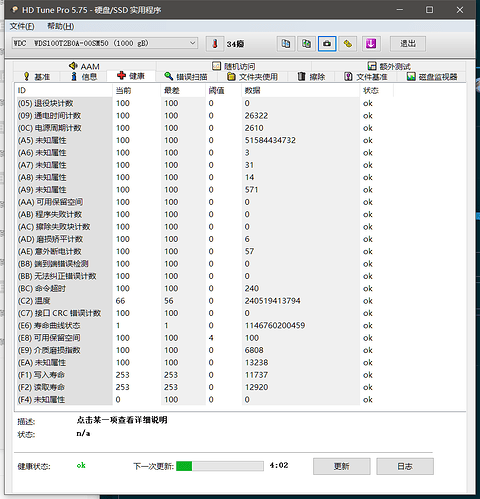This screenshot has height=499, width=480.
Task: Open the 磁盘监视器 disk monitor tab
Action: click(432, 77)
